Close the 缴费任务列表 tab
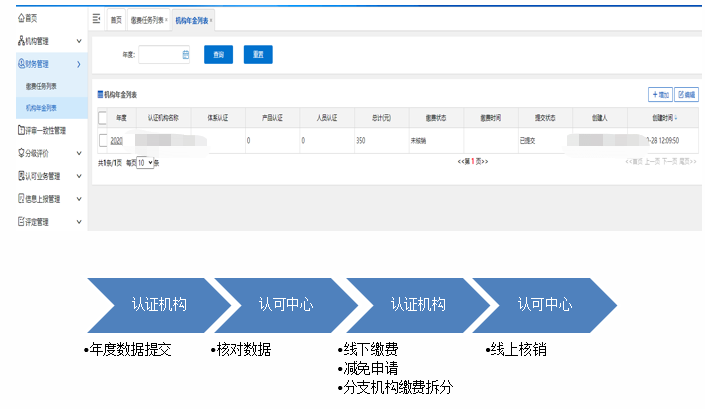This screenshot has height=409, width=705. tap(166, 20)
